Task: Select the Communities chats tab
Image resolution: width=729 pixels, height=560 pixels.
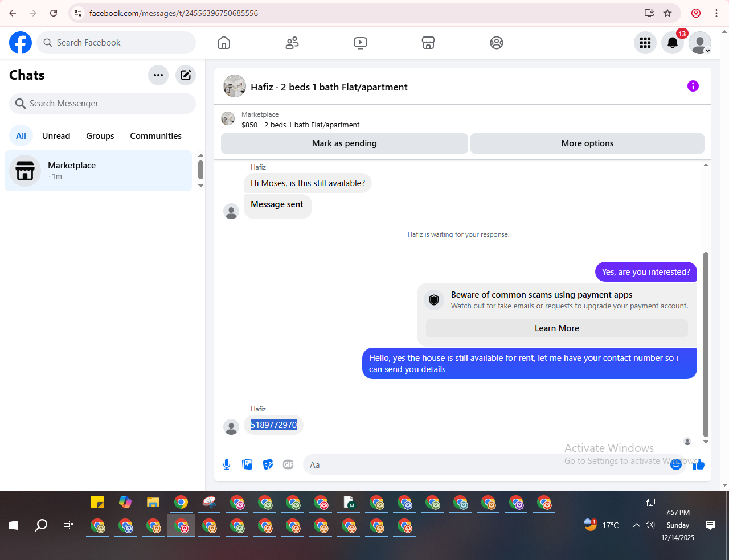Action: pyautogui.click(x=156, y=136)
